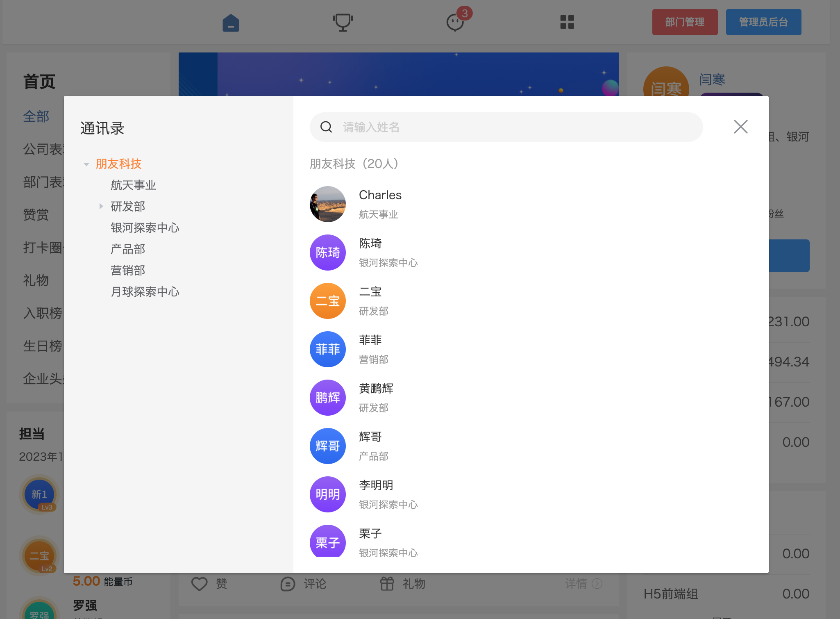Focus the 请输入姓名 search field

516,127
